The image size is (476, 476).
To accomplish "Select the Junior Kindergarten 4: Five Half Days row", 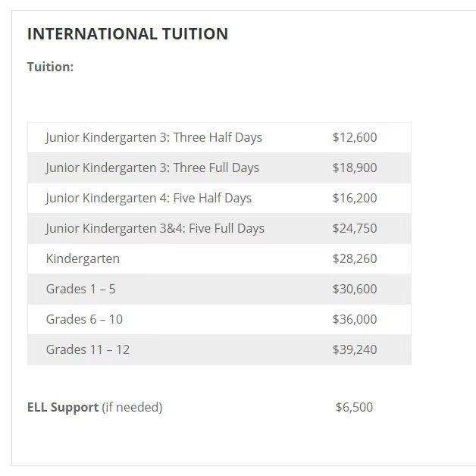I will point(220,199).
